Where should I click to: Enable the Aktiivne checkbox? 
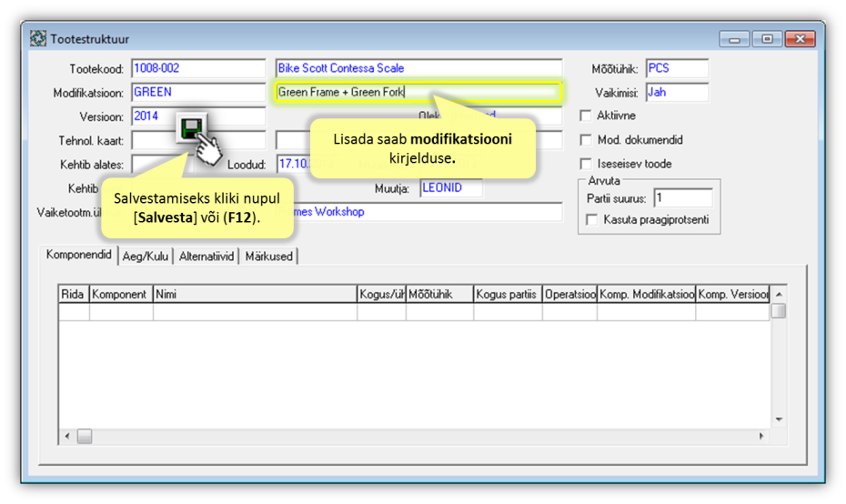tap(586, 116)
